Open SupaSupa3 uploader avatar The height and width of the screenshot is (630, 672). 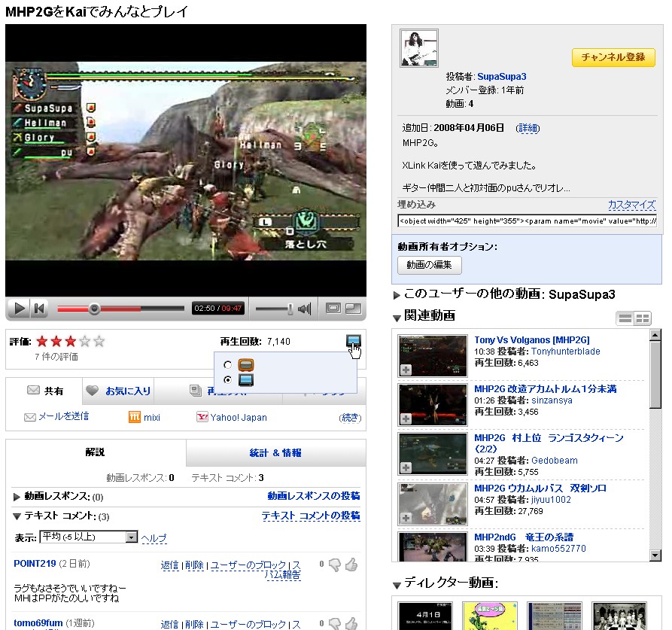[x=418, y=48]
